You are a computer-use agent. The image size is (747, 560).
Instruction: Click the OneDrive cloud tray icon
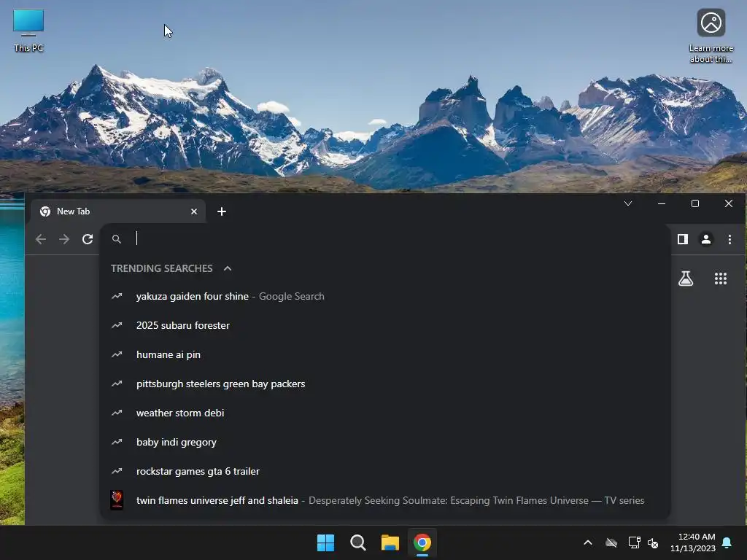[x=611, y=542]
